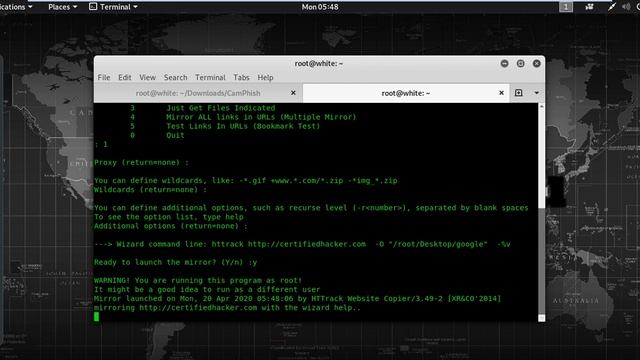Click the terminal vertical scrollbar thumb

coord(542,261)
